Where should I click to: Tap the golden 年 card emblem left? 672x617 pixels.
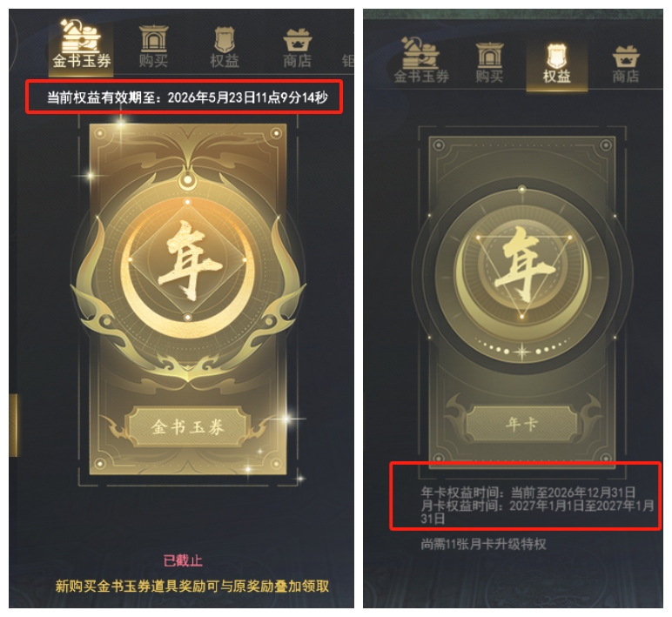click(189, 260)
